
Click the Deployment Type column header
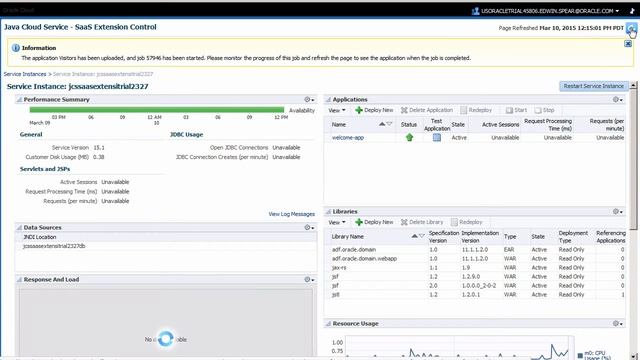[x=573, y=236]
